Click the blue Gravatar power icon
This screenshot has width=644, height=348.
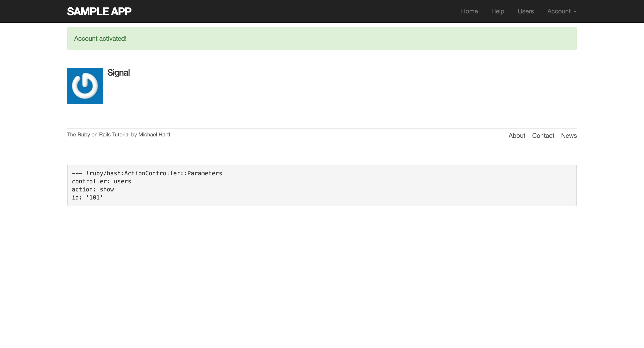pos(85,86)
